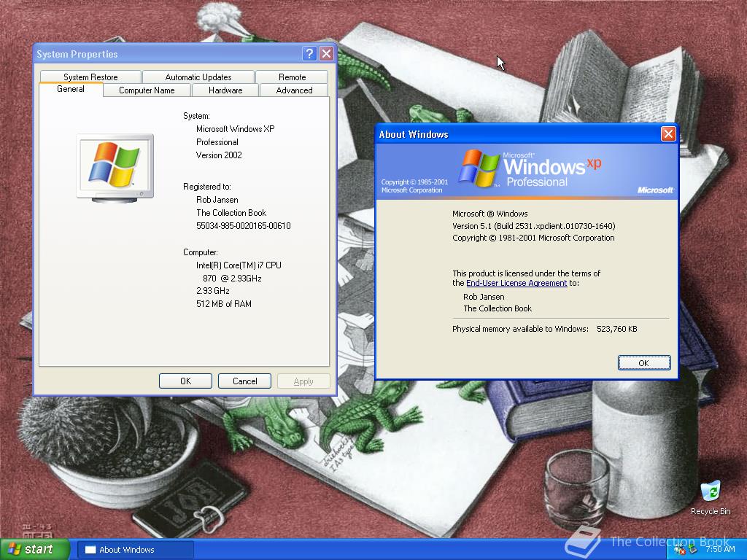
Task: Click the taskbar clock showing 7:50 AM
Action: point(720,549)
